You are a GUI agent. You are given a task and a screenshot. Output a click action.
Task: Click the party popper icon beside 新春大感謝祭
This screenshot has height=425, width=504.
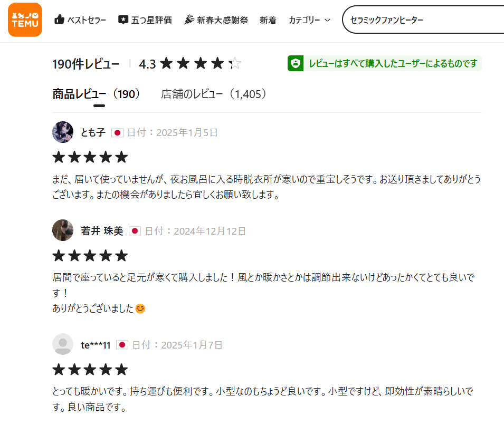coord(189,20)
